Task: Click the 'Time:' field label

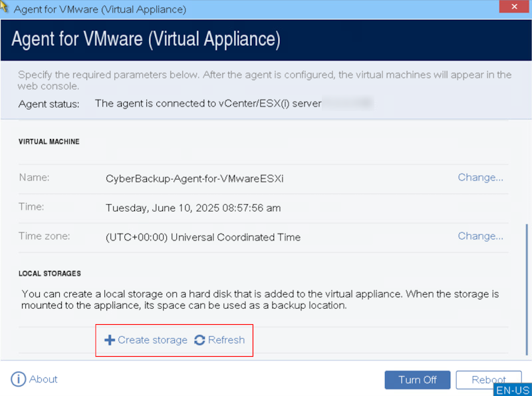Action: tap(31, 206)
